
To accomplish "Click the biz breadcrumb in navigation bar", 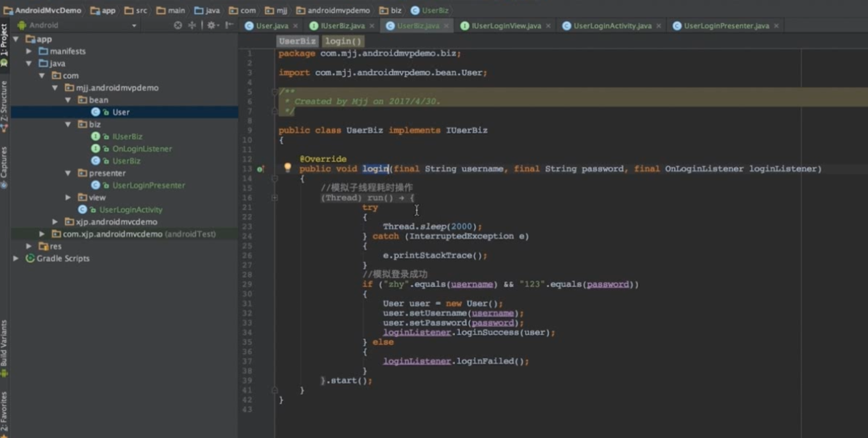I will 391,10.
